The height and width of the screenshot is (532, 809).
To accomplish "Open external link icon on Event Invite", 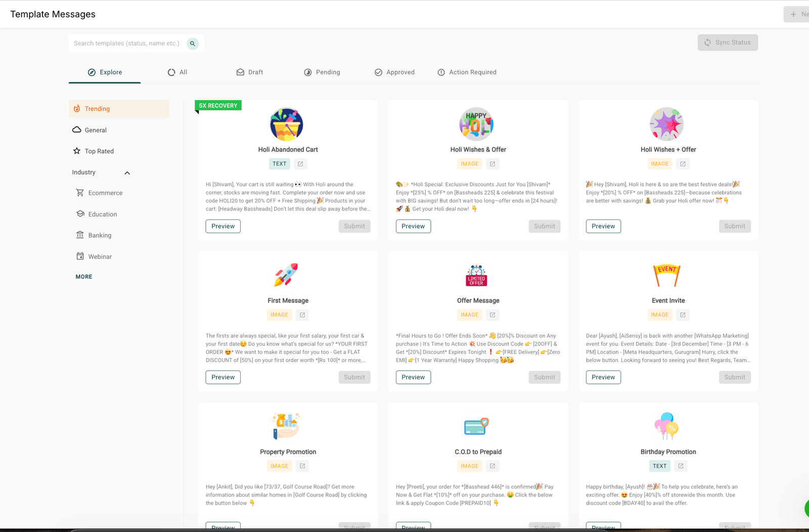I will click(x=683, y=315).
